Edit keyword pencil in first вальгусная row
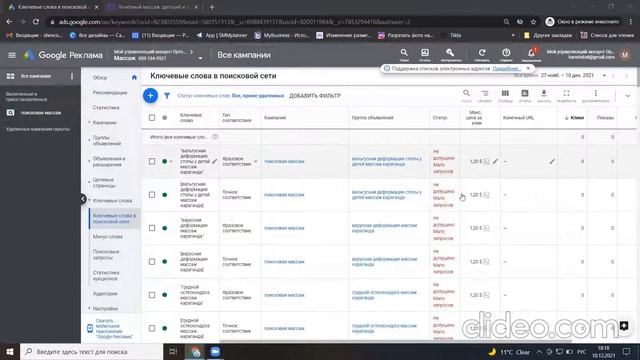The height and width of the screenshot is (360, 640). tap(215, 161)
